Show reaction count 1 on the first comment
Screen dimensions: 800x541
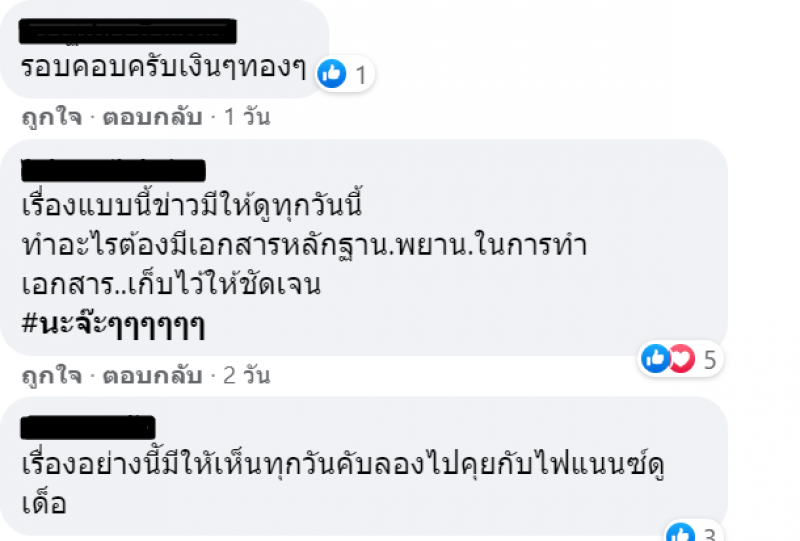[359, 74]
